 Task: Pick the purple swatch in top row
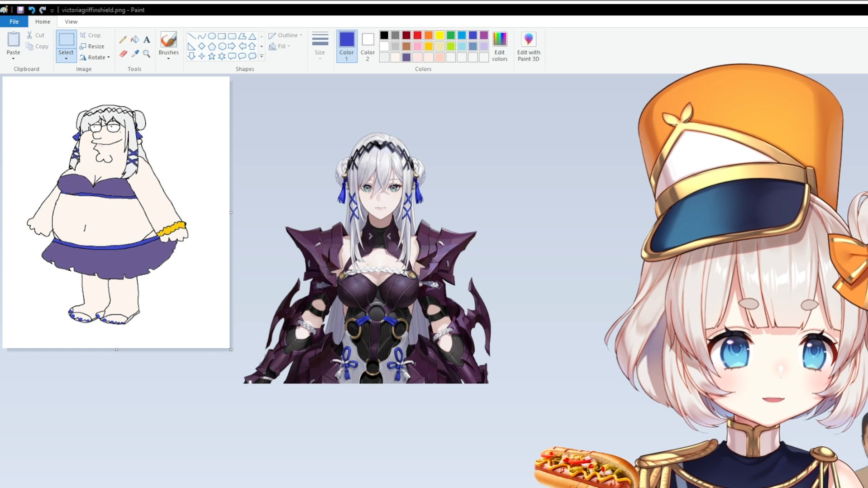[x=484, y=35]
